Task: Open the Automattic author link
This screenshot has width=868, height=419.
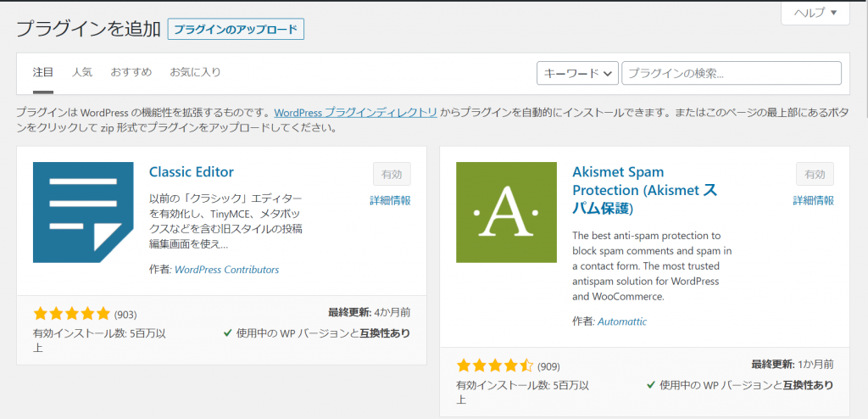Action: click(x=622, y=321)
